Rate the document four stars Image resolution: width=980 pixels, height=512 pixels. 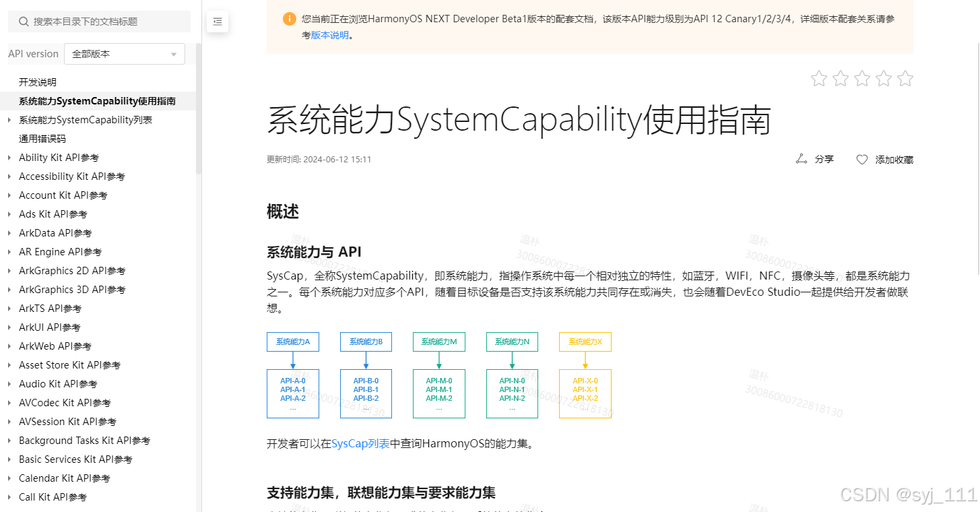point(884,79)
